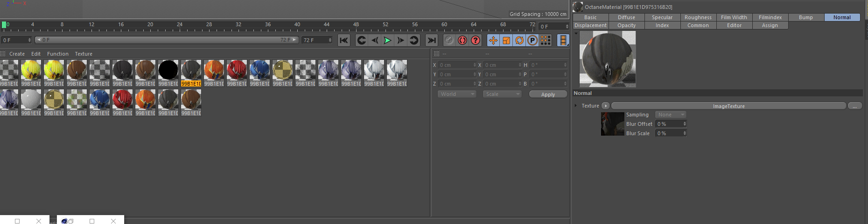
Task: Jump to the start of the animation
Action: click(344, 40)
